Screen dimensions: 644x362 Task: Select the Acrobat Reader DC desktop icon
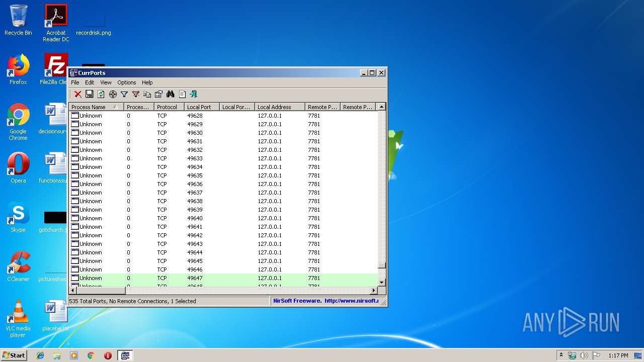click(56, 23)
